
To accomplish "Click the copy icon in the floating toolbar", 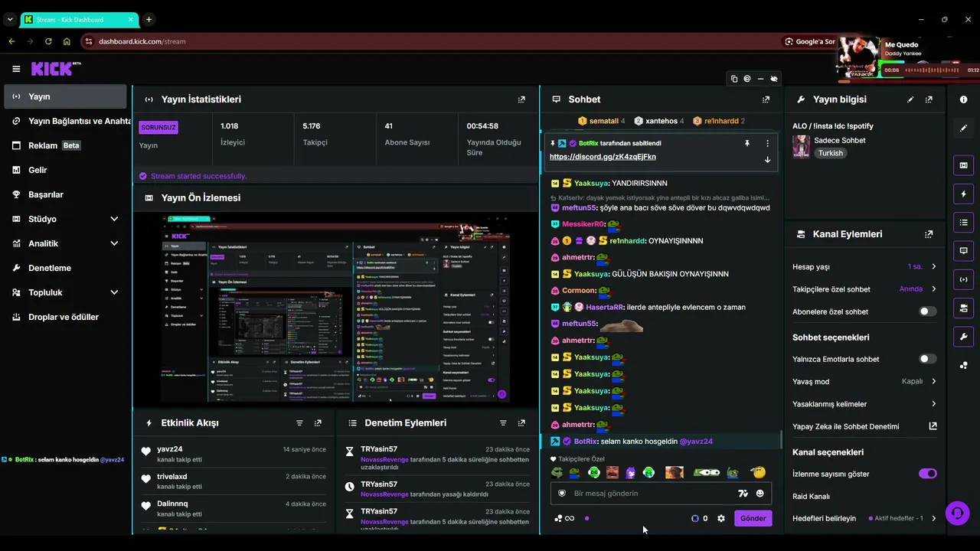I will pos(734,79).
